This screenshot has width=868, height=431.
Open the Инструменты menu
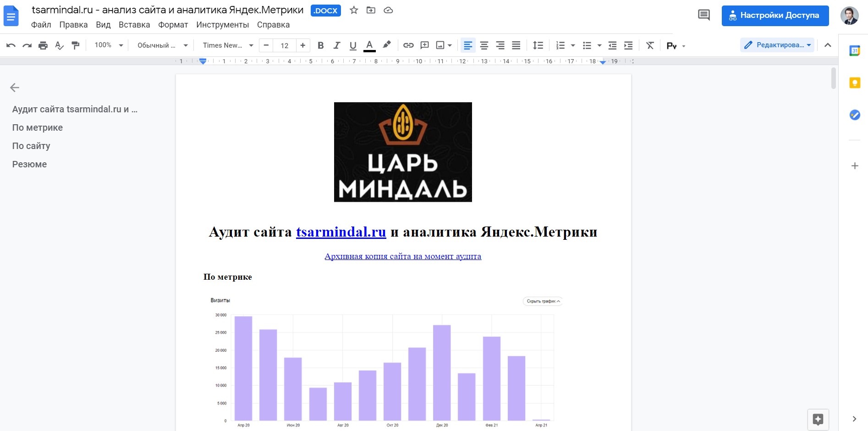tap(223, 25)
